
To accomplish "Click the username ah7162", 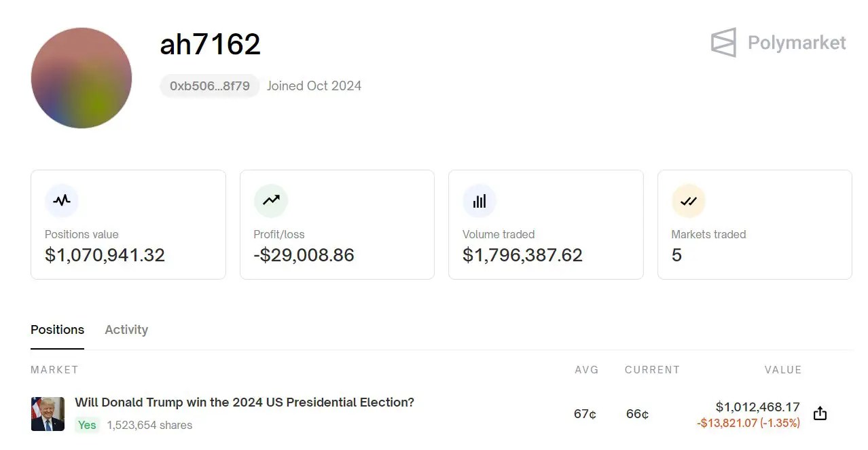I will click(210, 43).
